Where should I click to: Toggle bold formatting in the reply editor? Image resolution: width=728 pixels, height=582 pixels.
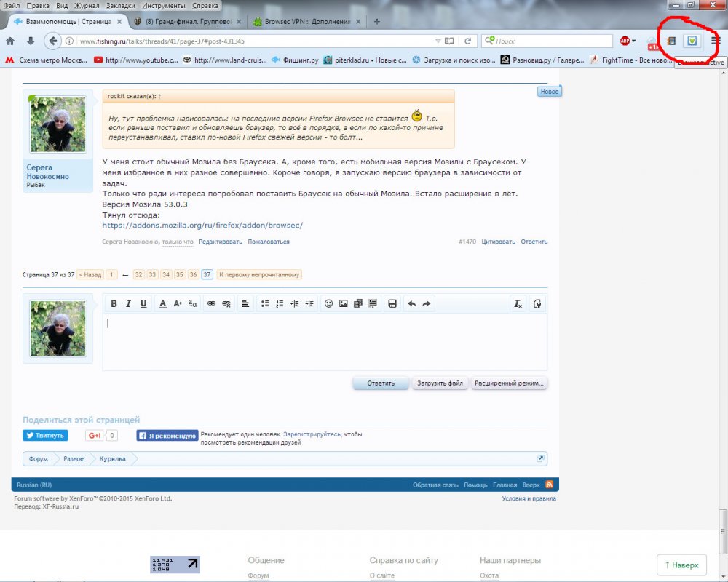coord(114,303)
